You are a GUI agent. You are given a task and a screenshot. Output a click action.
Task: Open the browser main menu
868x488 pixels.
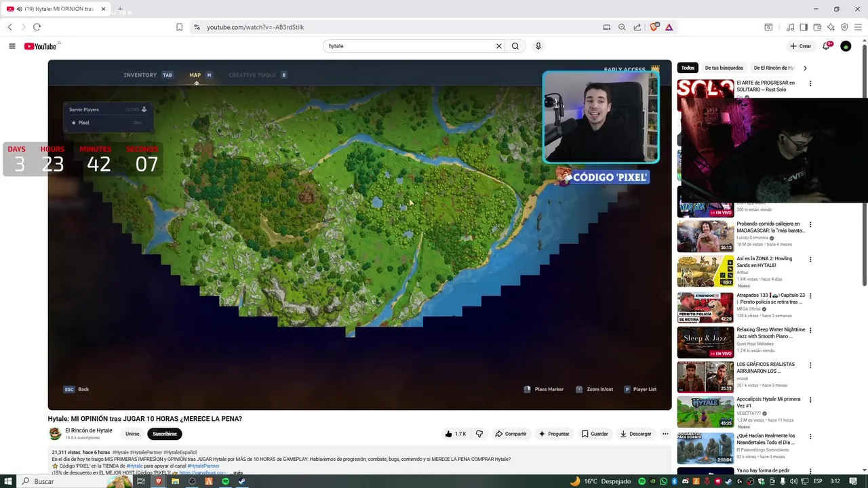[858, 27]
